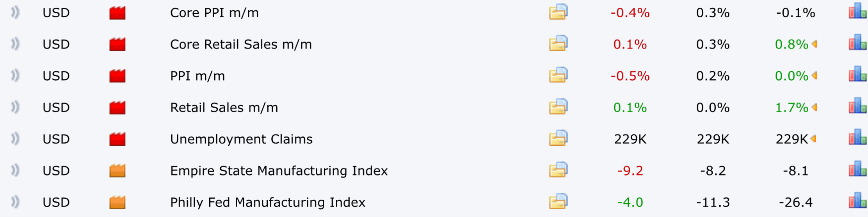Click the PPI m/m event name
868x217 pixels.
(x=197, y=76)
